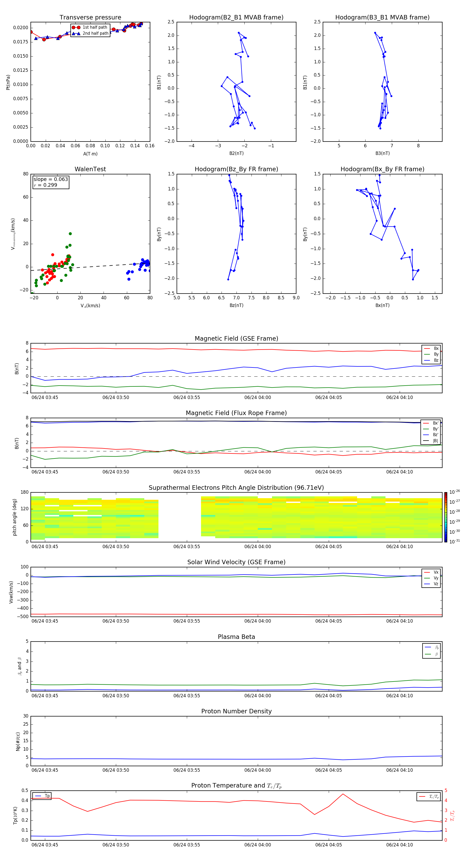The height and width of the screenshot is (868, 473).
Task: Select the '2nd half path' legend entry
Action: [x=90, y=33]
